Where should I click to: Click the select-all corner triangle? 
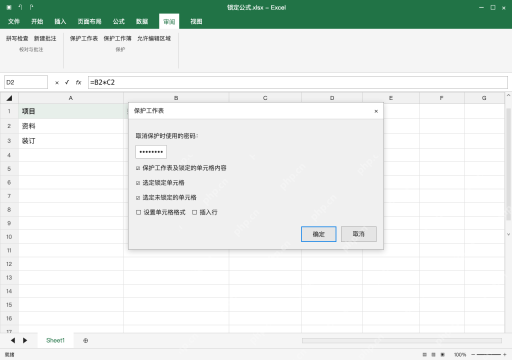coord(9,98)
